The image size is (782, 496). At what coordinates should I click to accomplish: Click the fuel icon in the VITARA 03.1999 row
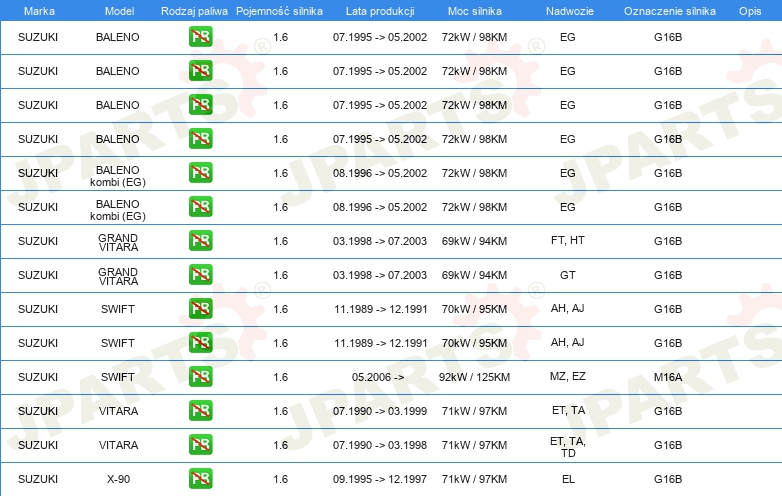(200, 411)
